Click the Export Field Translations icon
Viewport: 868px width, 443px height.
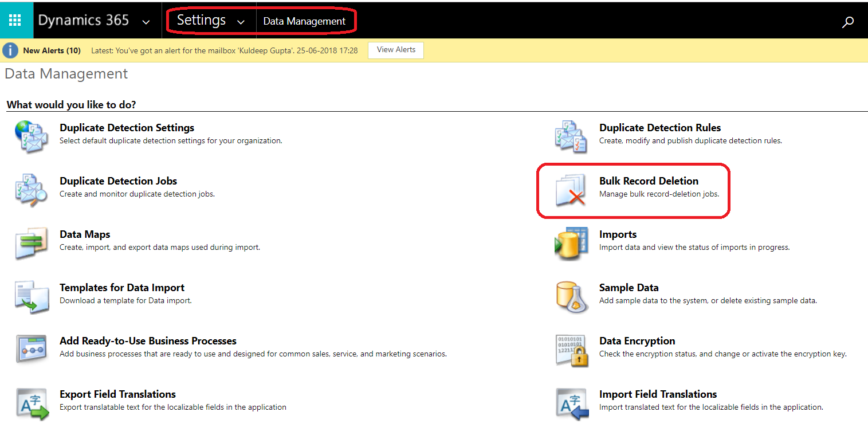tap(32, 403)
